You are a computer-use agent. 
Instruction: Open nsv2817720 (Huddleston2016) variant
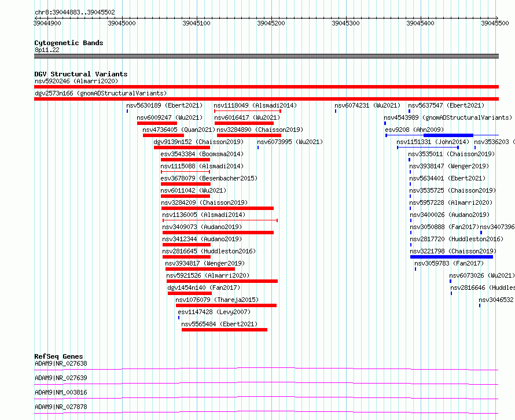click(457, 239)
